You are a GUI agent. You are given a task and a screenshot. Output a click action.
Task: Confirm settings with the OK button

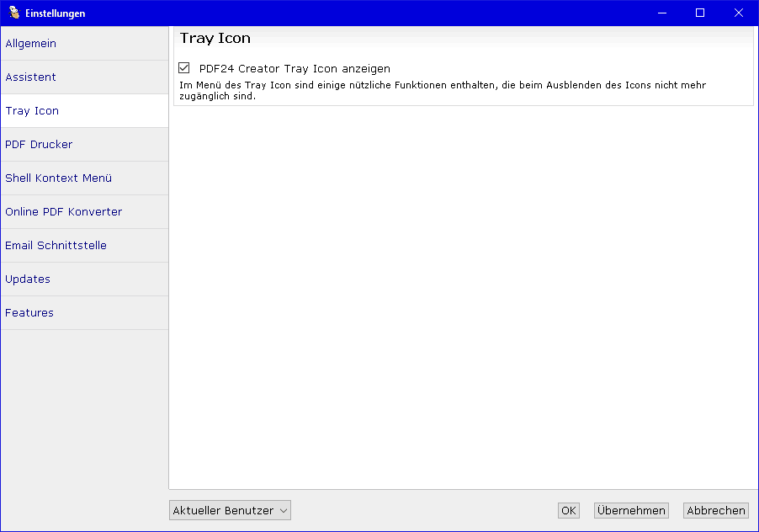pyautogui.click(x=569, y=510)
